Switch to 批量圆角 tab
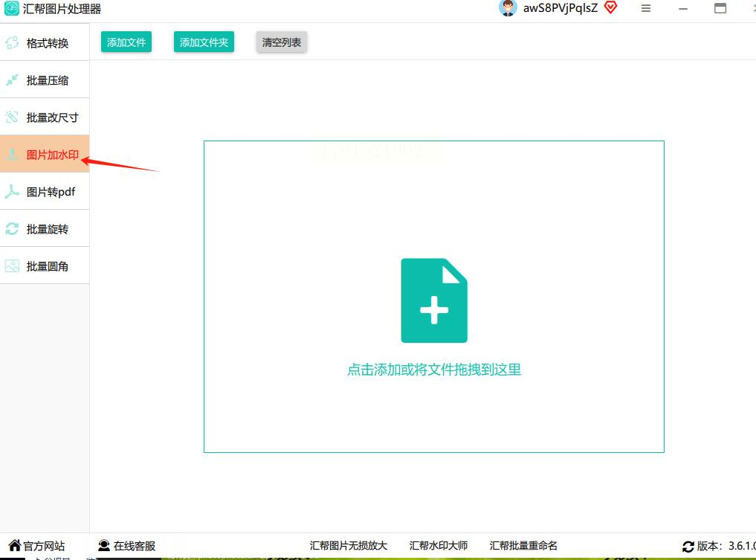The width and height of the screenshot is (756, 560). point(45,265)
